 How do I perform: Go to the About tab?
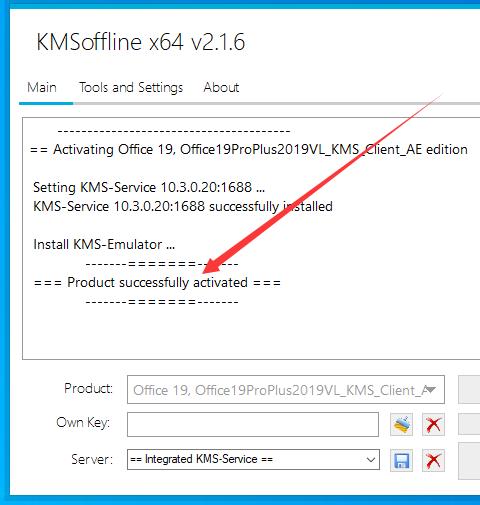click(x=221, y=87)
